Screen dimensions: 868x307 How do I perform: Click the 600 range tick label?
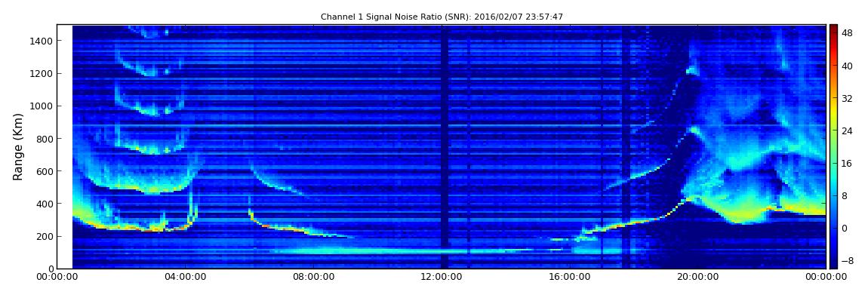coord(45,171)
